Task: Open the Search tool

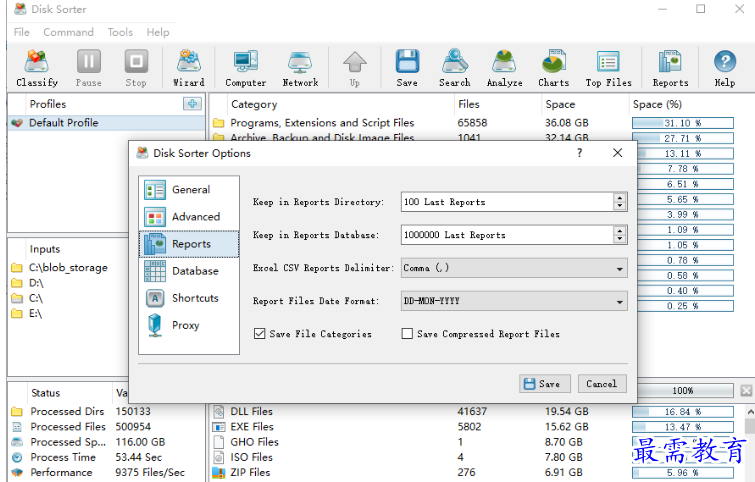Action: 455,68
